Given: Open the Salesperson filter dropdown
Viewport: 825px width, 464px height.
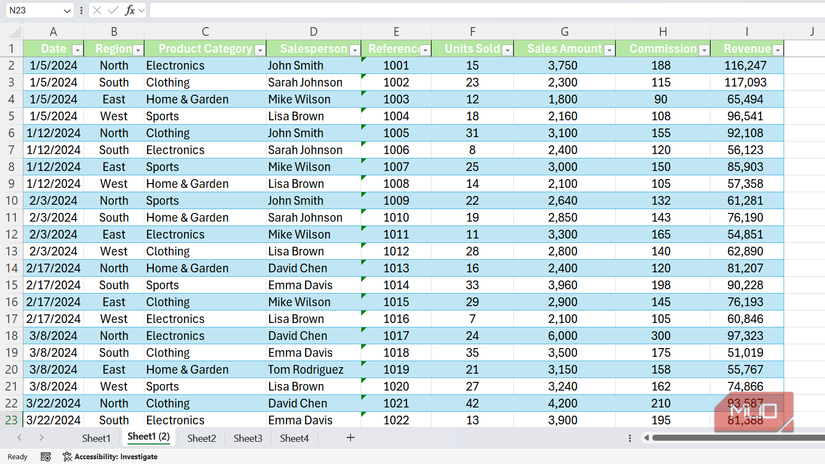Looking at the screenshot, I should click(355, 49).
